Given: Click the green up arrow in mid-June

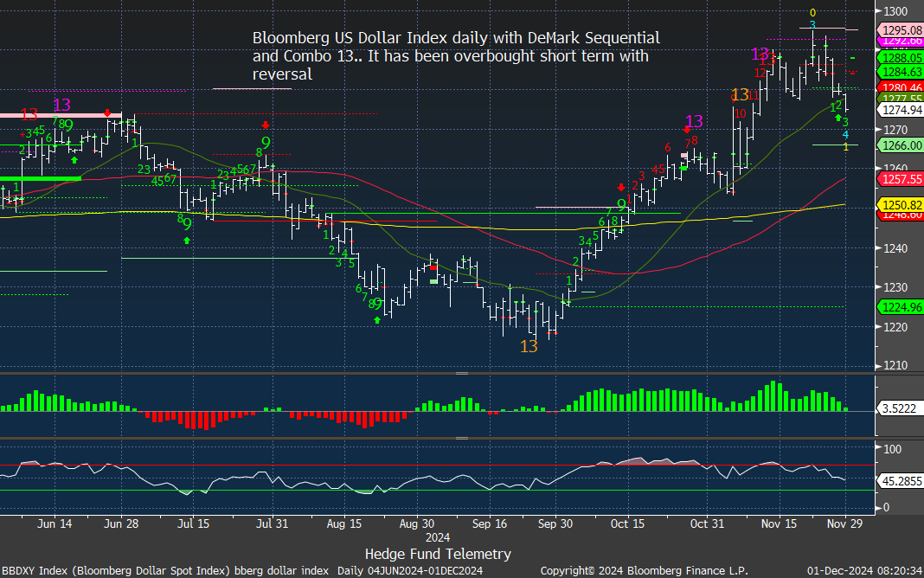Looking at the screenshot, I should click(x=74, y=160).
